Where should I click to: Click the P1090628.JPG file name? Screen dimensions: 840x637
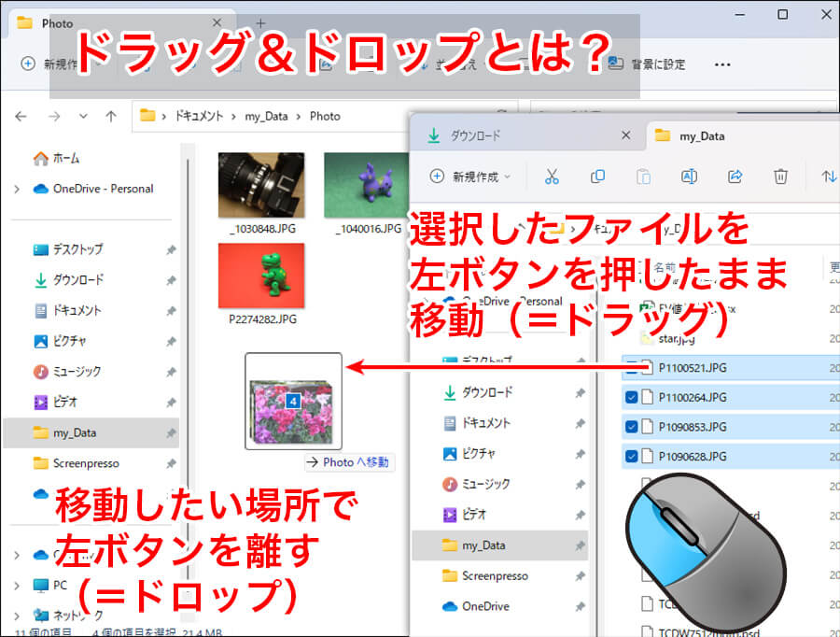pos(693,457)
